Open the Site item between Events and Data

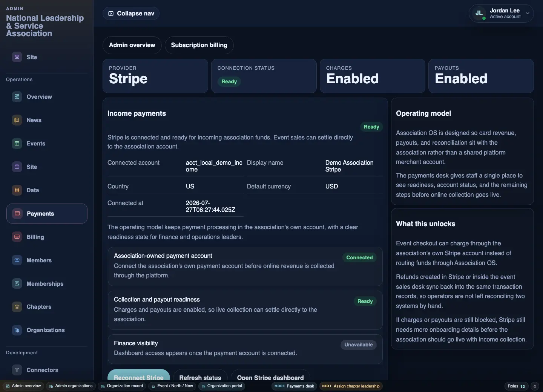click(x=47, y=167)
